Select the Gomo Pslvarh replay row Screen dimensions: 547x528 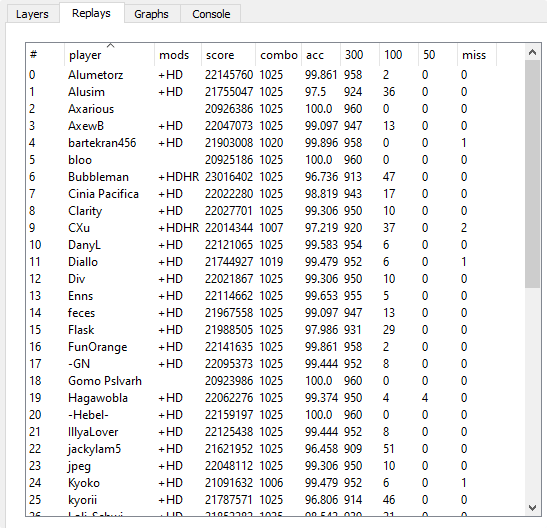tap(275, 381)
